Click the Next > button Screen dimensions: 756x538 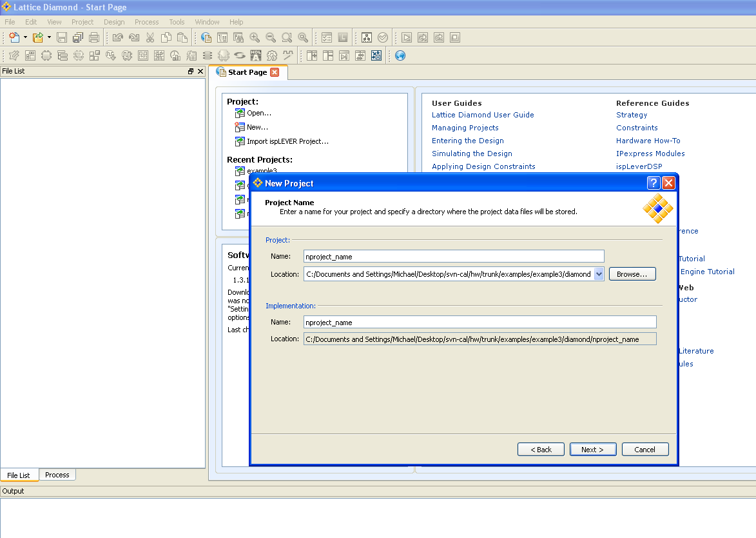click(x=592, y=449)
